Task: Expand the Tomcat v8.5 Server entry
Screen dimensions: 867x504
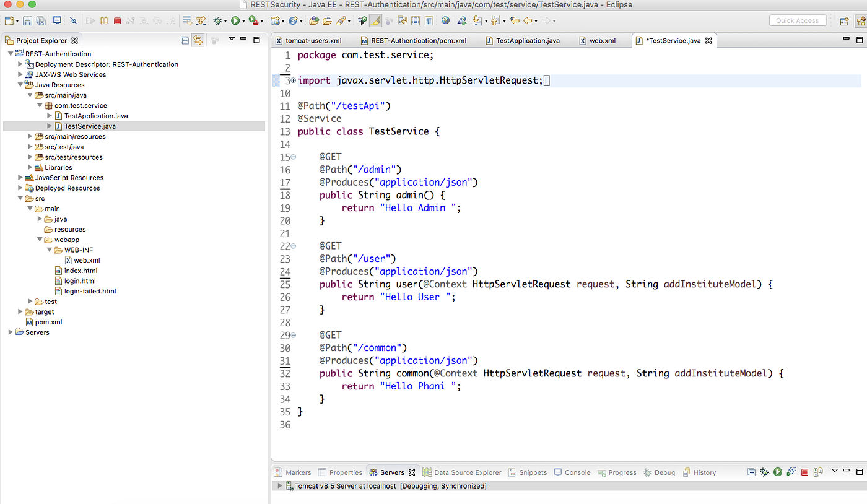Action: click(x=280, y=486)
